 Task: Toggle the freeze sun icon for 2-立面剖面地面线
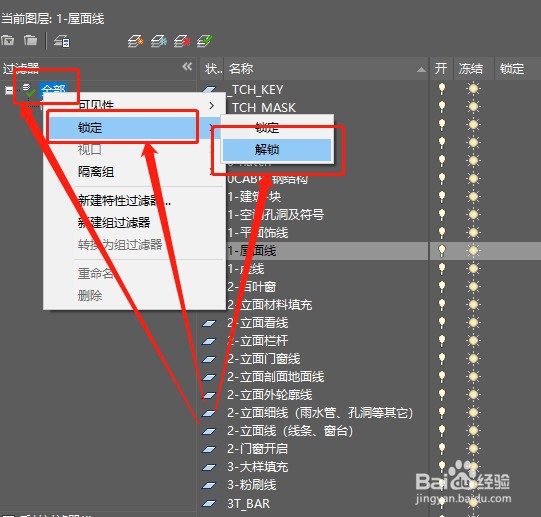click(x=473, y=376)
